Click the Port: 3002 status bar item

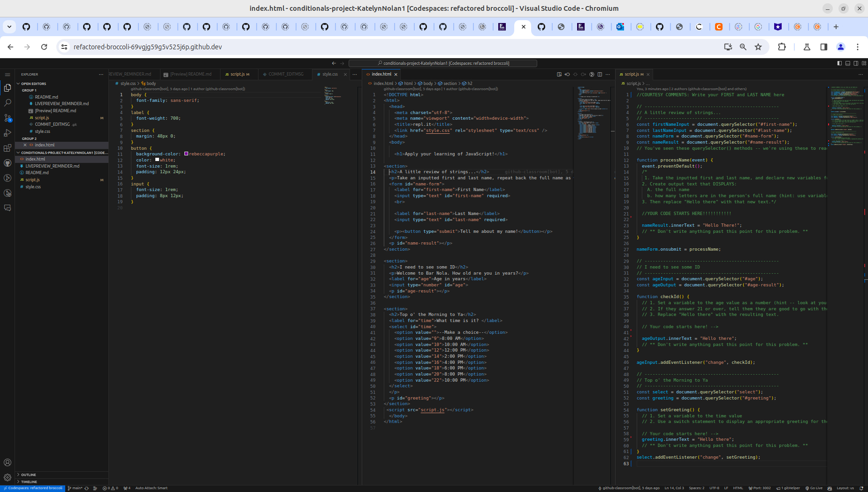click(760, 488)
